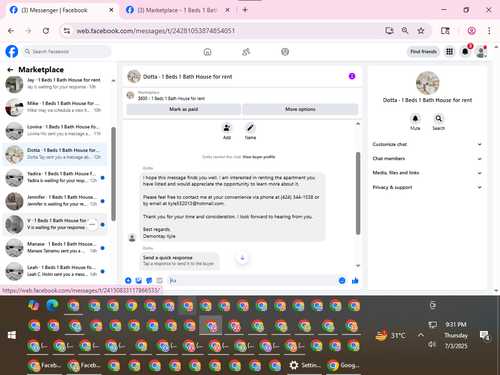The height and width of the screenshot is (375, 500).
Task: Expand Privacy & support section
Action: coord(427,187)
